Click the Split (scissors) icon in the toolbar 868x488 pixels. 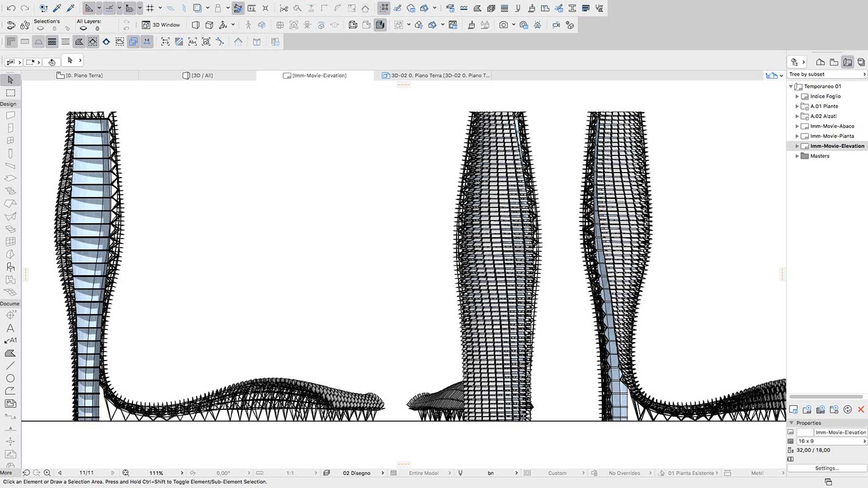click(284, 8)
